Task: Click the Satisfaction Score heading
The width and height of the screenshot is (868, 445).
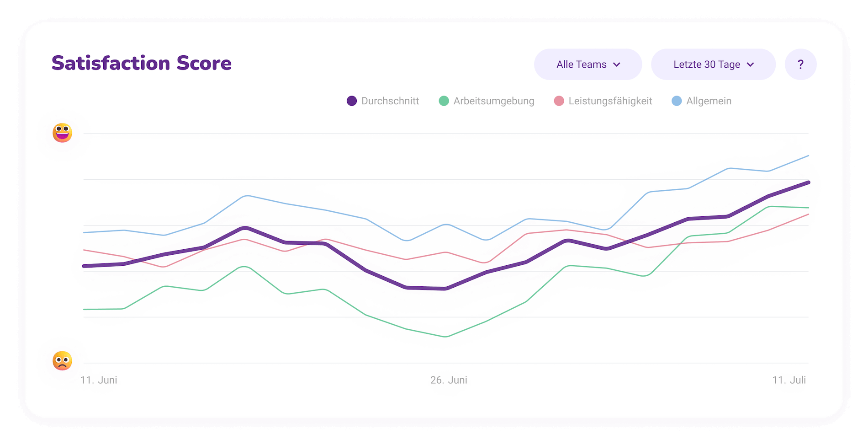Action: coord(142,63)
